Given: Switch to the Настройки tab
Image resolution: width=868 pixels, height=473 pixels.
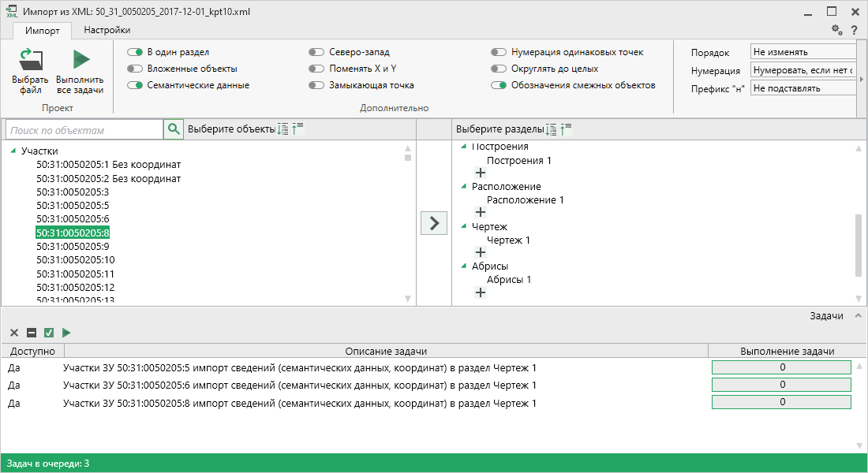Looking at the screenshot, I should click(107, 30).
